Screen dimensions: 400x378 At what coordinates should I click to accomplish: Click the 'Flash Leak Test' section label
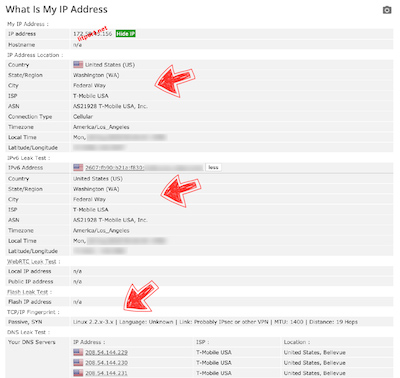coord(30,292)
